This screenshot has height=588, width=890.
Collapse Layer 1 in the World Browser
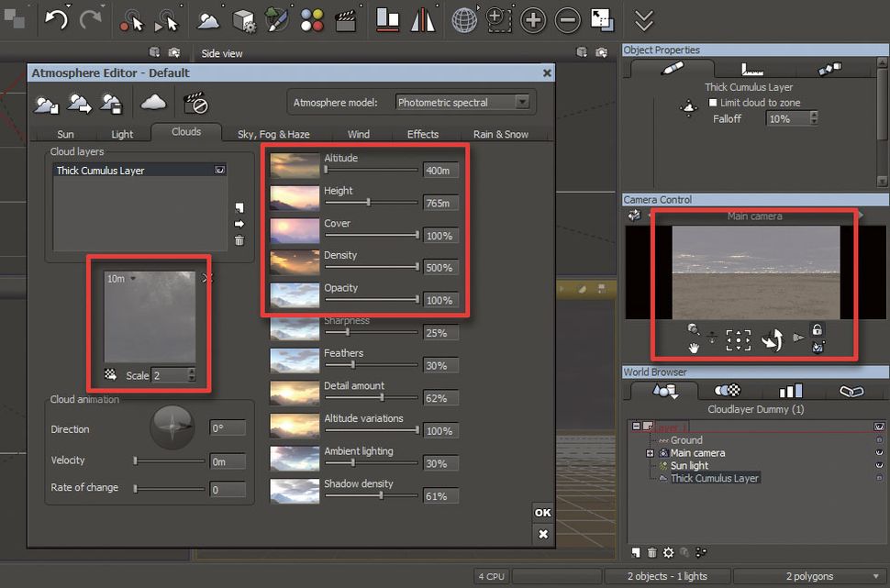(x=636, y=425)
